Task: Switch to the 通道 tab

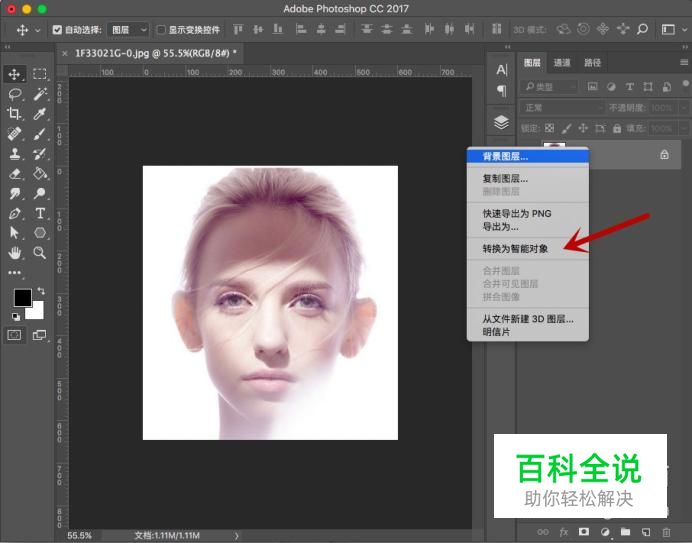Action: (562, 63)
